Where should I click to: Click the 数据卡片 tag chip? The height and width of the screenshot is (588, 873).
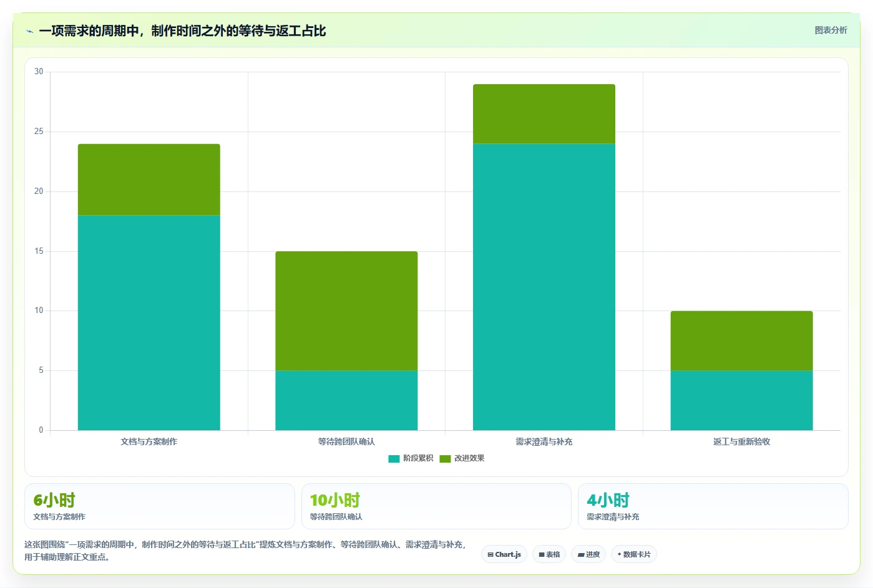[x=633, y=554]
